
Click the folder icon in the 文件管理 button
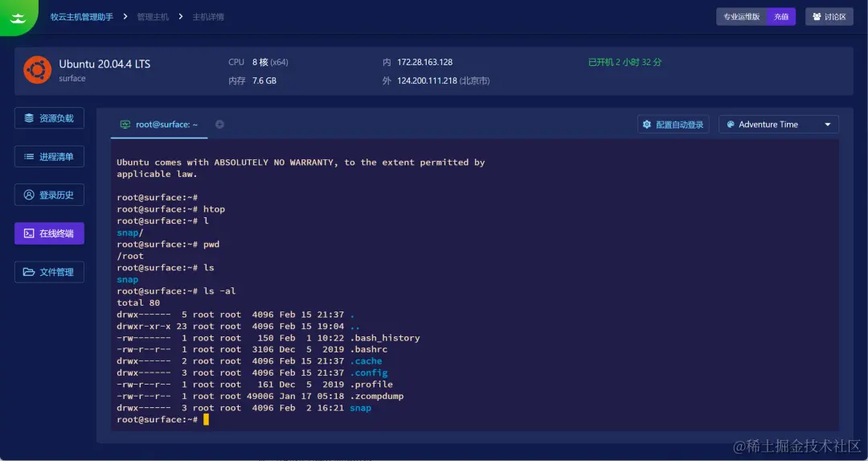[x=29, y=272]
